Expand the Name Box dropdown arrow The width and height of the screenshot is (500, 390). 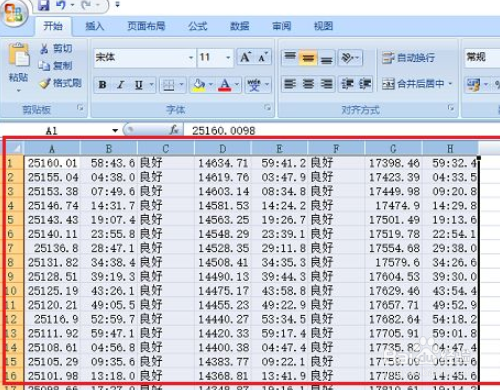pos(115,130)
